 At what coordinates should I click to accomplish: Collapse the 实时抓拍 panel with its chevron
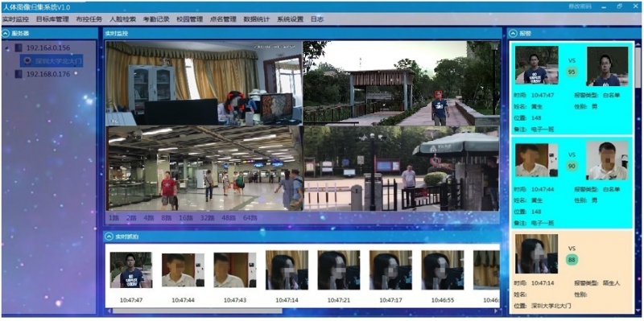(109, 237)
